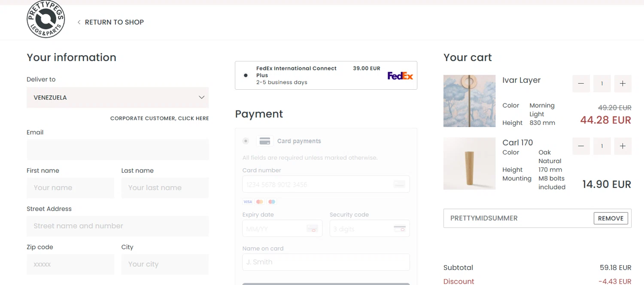Screen dimensions: 644x285
Task: Increase Ivar Layer quantity
Action: coord(623,84)
